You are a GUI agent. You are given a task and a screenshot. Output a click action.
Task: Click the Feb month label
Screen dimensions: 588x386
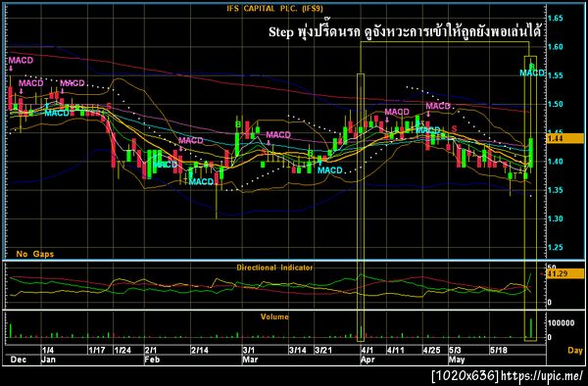tap(152, 360)
